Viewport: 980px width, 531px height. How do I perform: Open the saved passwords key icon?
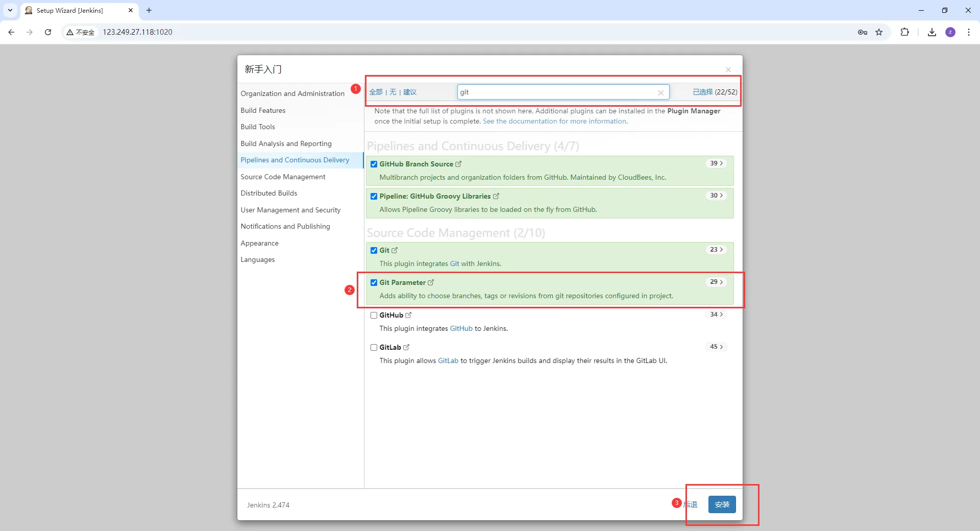click(863, 32)
